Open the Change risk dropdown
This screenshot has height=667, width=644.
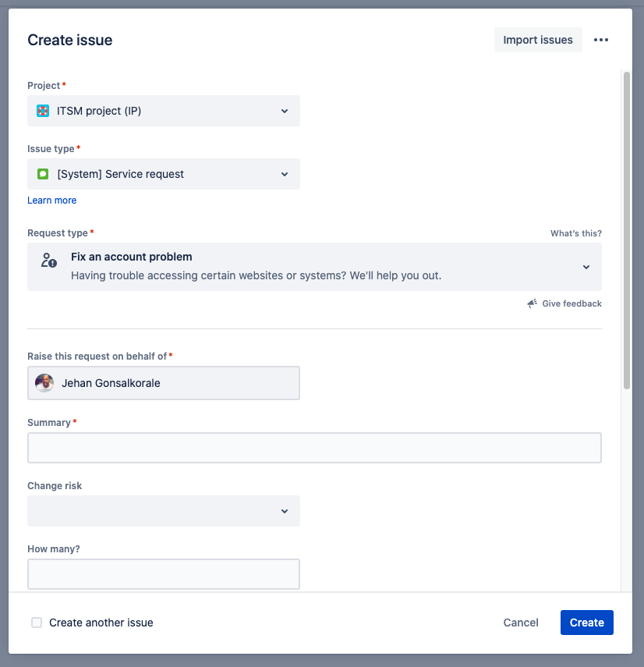click(164, 511)
